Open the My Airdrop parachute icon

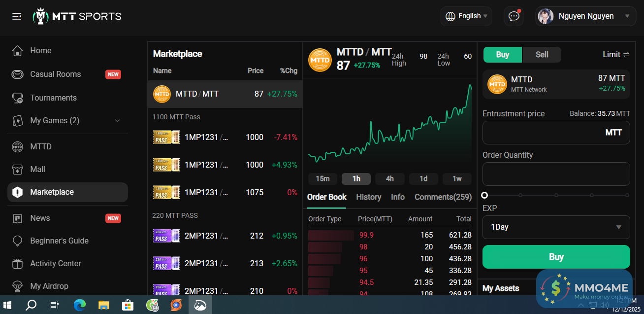point(18,286)
